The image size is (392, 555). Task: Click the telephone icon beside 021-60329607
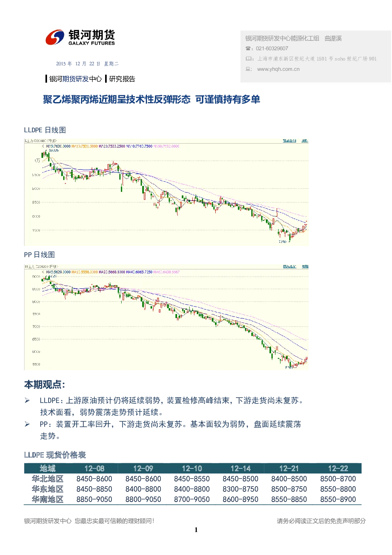point(248,49)
